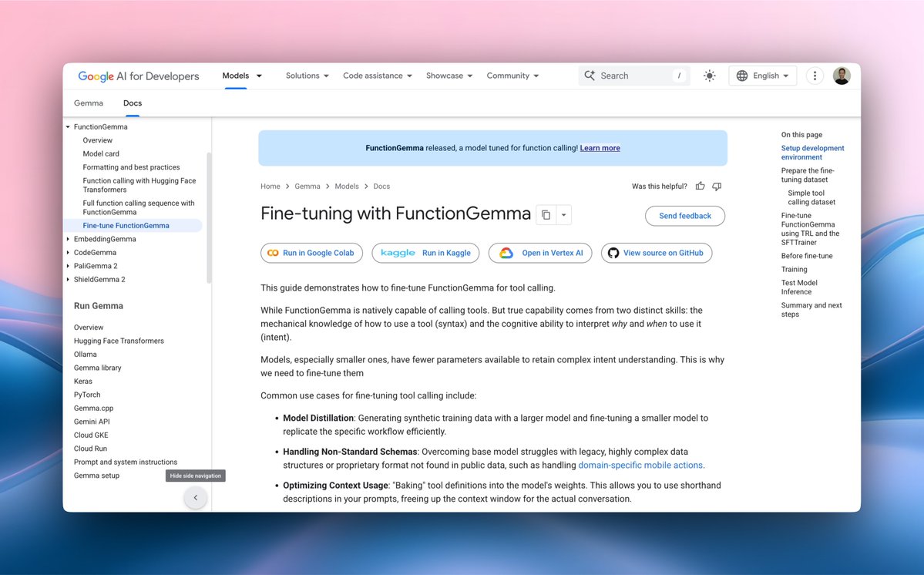The height and width of the screenshot is (575, 924).
Task: Jump to Training section
Action: pos(795,270)
